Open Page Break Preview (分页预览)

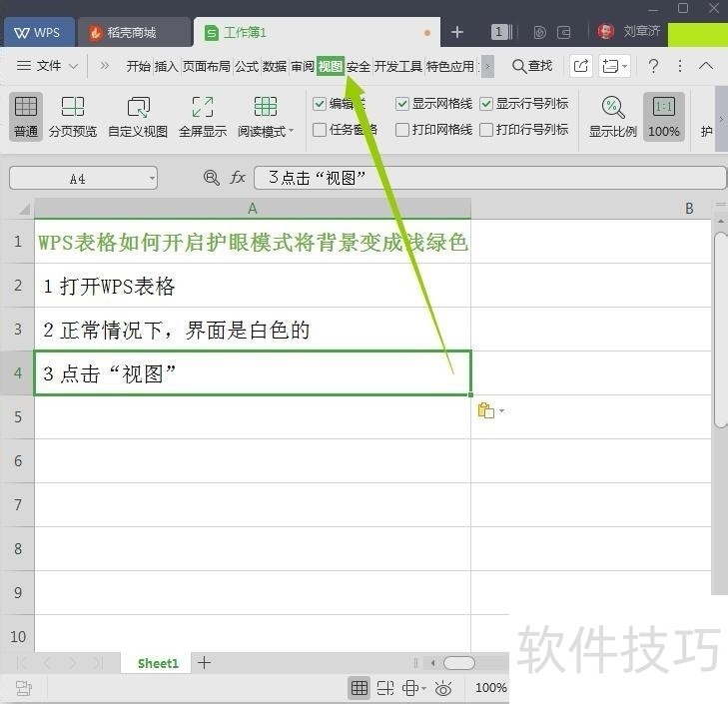[73, 116]
